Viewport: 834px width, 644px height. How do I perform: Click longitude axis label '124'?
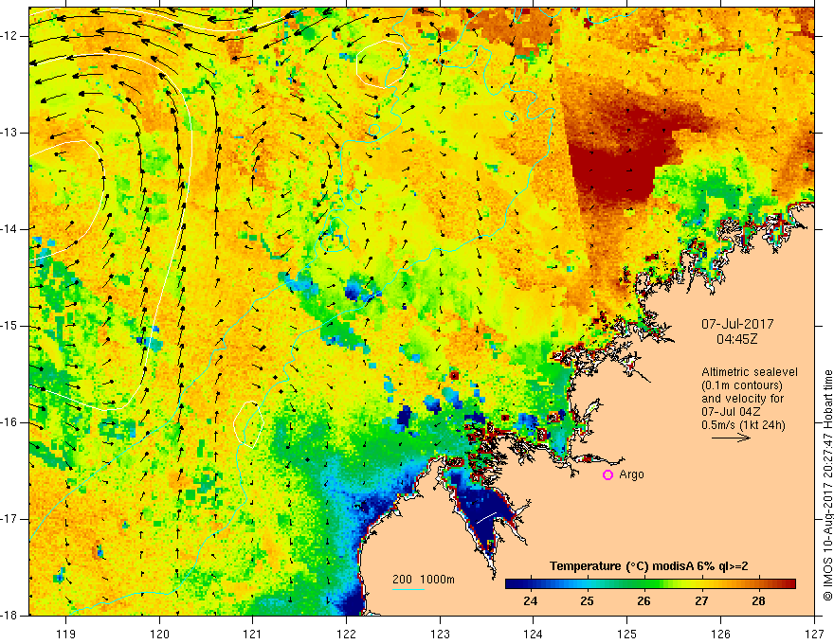533,634
